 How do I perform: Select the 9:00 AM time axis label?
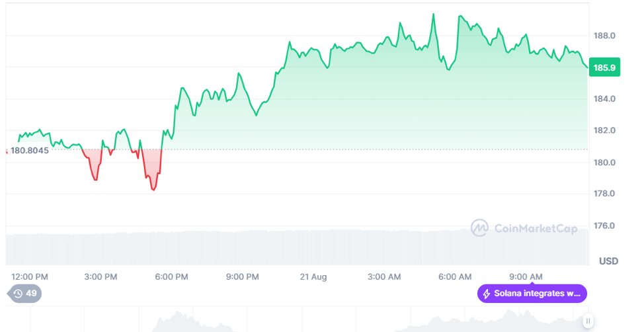pos(526,276)
